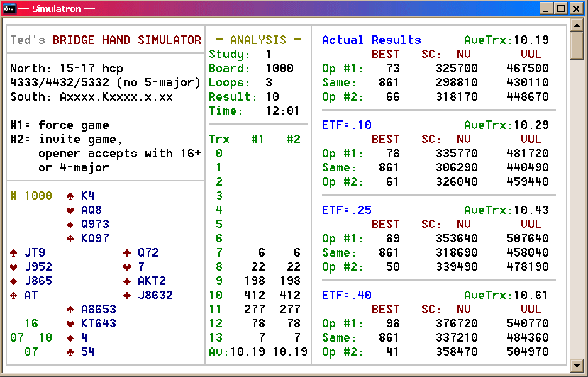Select North's diamond symbol beside Q973
Screen dimensions: 588x377
click(x=70, y=225)
